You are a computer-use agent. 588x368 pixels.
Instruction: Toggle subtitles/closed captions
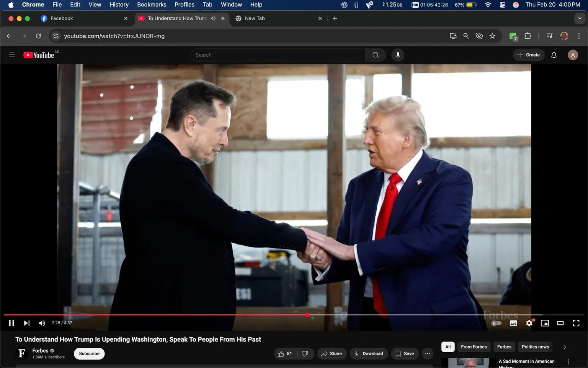(513, 323)
